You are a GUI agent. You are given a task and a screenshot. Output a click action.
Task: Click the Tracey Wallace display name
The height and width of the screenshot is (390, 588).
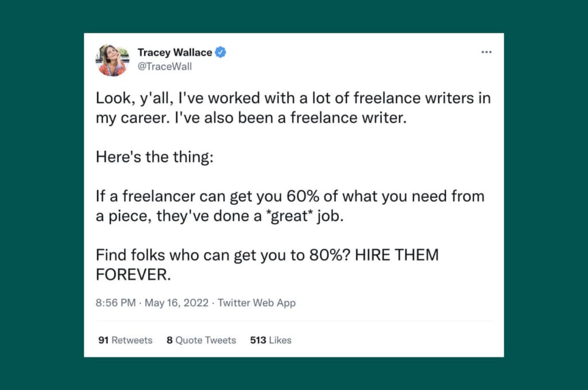pos(175,52)
